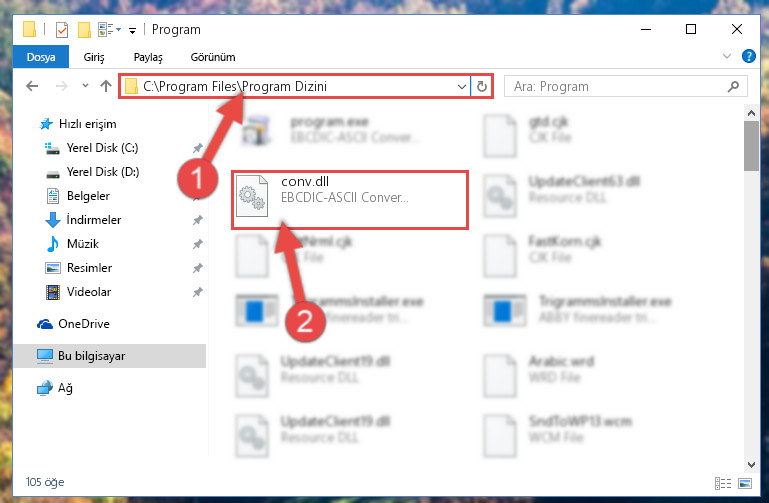Open Properties in quick access toolbar

click(x=62, y=30)
